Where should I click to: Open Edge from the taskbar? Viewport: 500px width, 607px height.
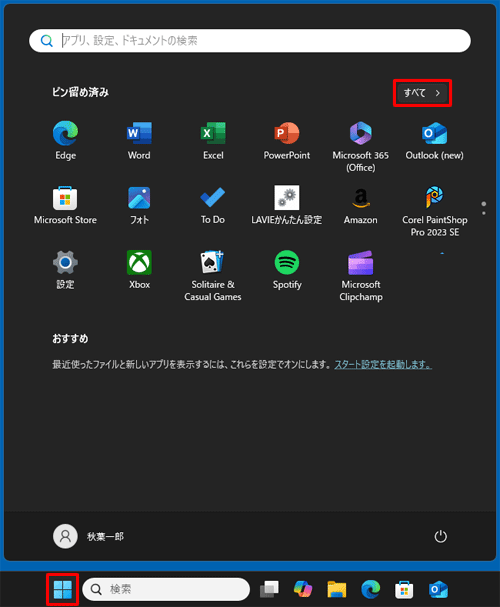370,589
